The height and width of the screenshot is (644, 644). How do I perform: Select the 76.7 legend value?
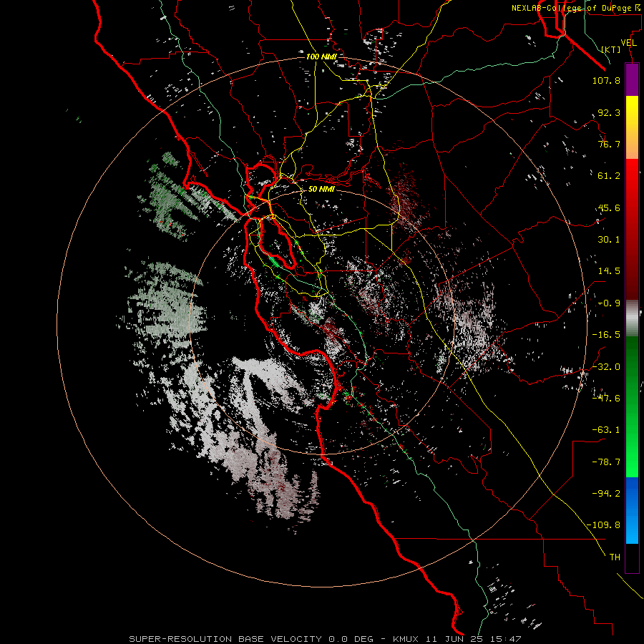[609, 144]
